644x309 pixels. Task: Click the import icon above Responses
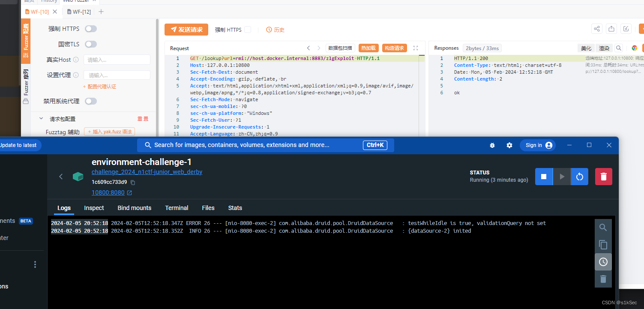[626, 29]
